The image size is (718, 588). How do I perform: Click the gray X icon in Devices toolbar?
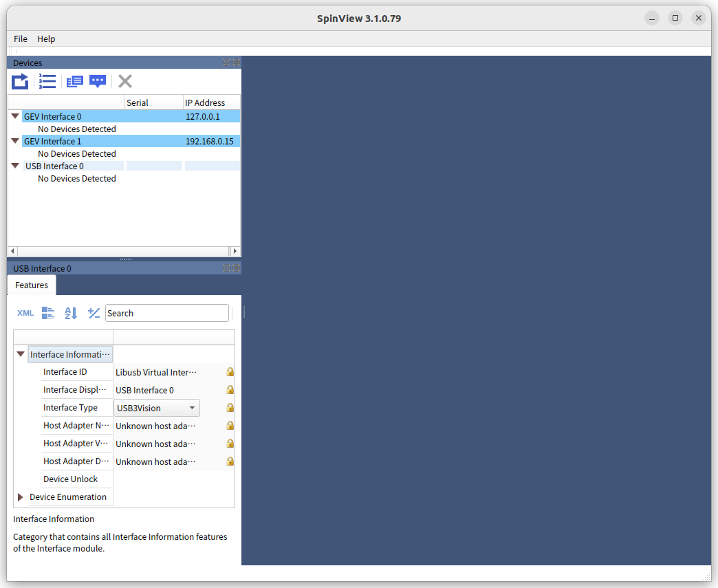click(124, 82)
